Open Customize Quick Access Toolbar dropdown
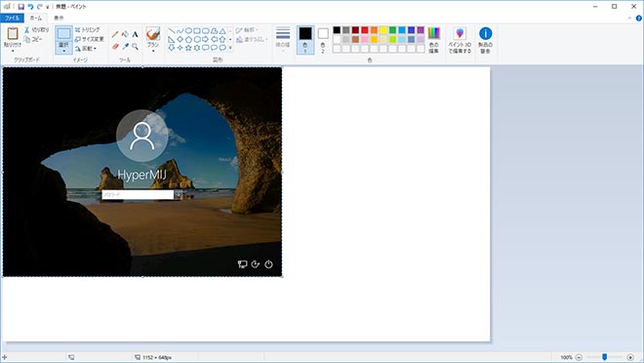This screenshot has width=644, height=363. click(48, 7)
